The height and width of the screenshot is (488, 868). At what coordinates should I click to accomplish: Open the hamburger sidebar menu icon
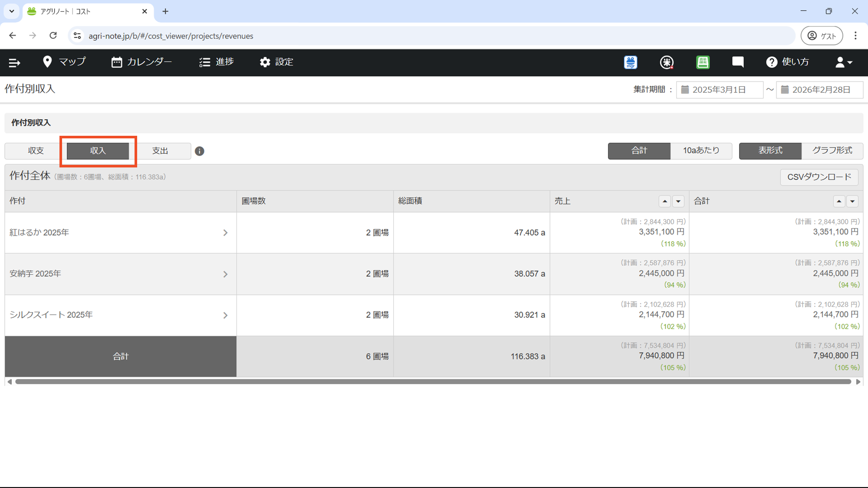coord(14,62)
